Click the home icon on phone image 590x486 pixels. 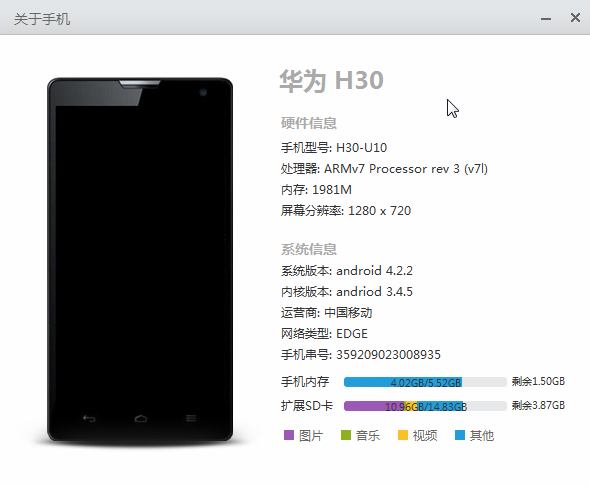(x=141, y=418)
